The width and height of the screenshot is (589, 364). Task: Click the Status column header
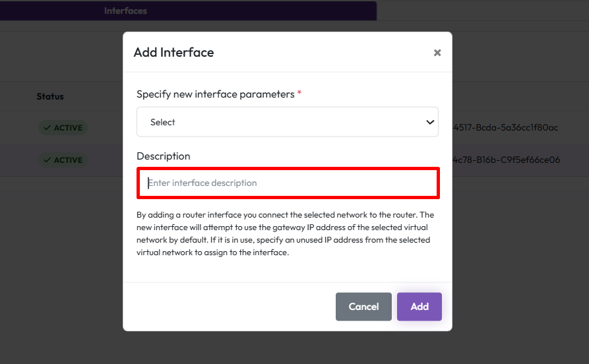[x=50, y=96]
